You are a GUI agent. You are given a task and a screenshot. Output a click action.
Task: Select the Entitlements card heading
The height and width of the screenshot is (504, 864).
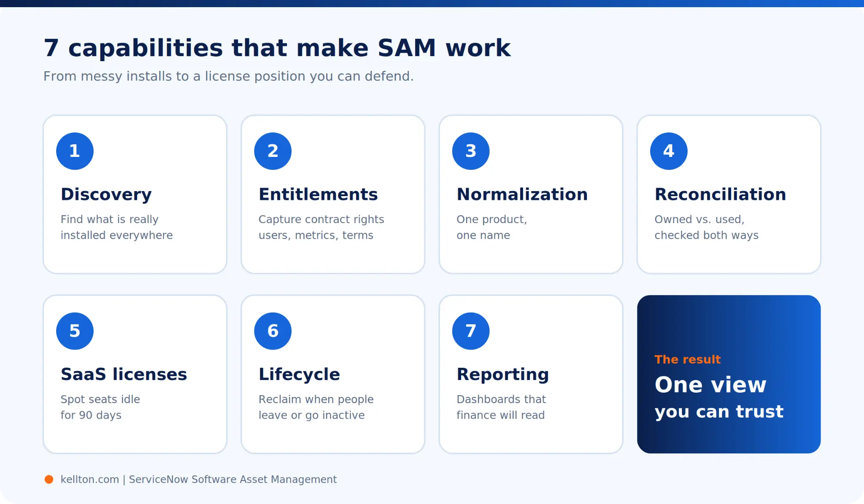coord(318,194)
